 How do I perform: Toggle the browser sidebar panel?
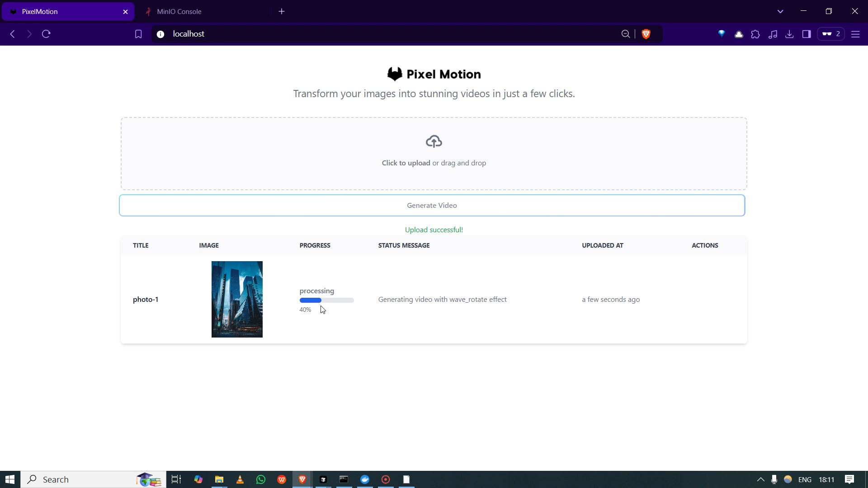(x=807, y=34)
